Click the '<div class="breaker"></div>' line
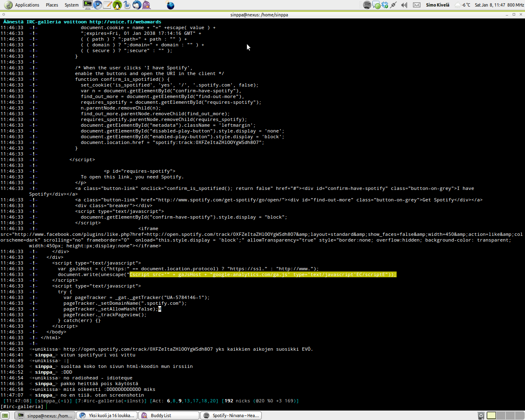 coord(114,205)
